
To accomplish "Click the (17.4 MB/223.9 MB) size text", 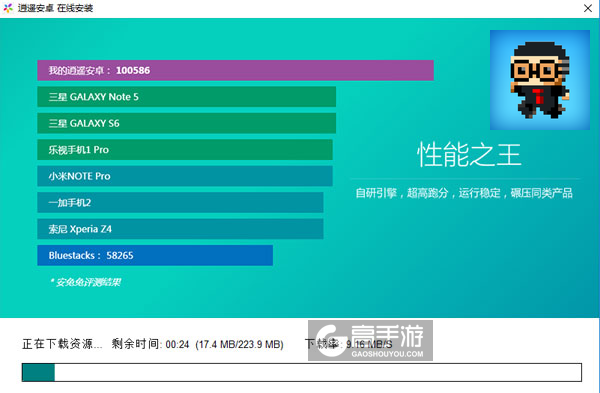I will [x=240, y=344].
